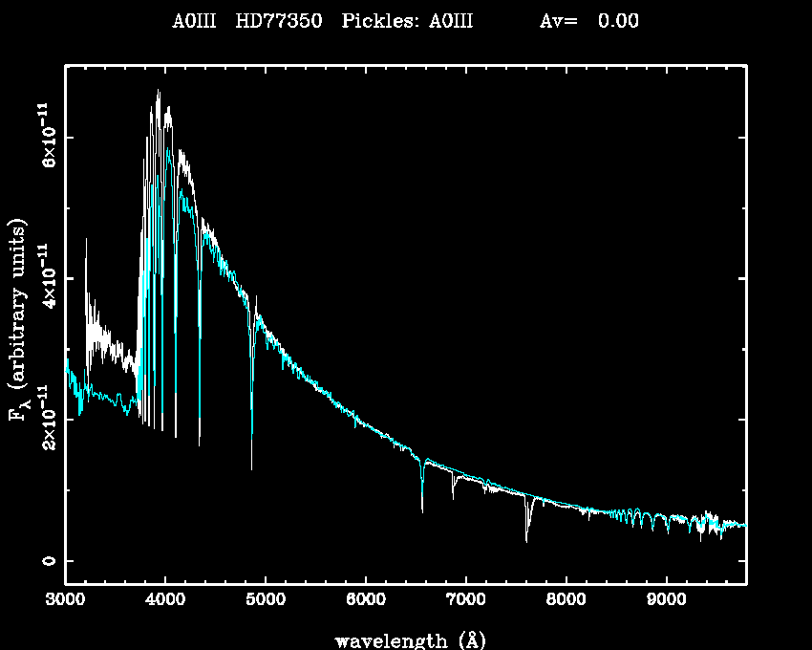Image resolution: width=812 pixels, height=650 pixels.
Task: Click the 6000 x-axis tick label
Action: point(366,600)
